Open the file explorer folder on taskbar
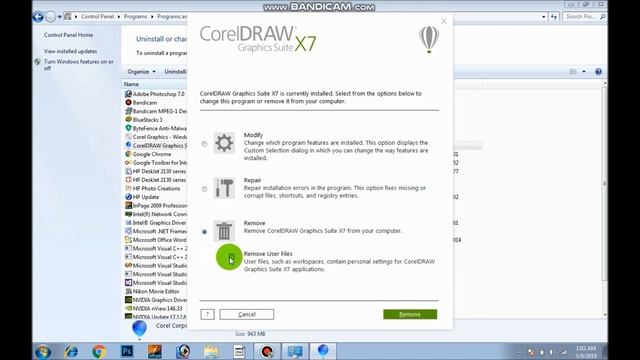 click(211, 351)
